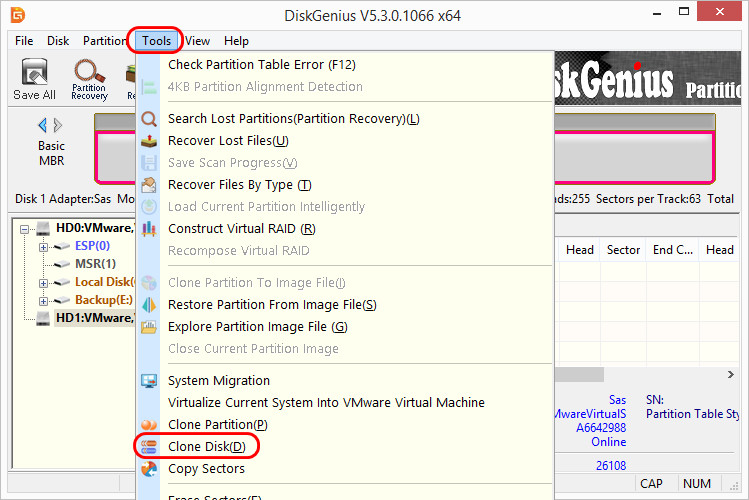Select ESP(0) partition in tree
Viewport: 749px width, 500px height.
[x=92, y=246]
